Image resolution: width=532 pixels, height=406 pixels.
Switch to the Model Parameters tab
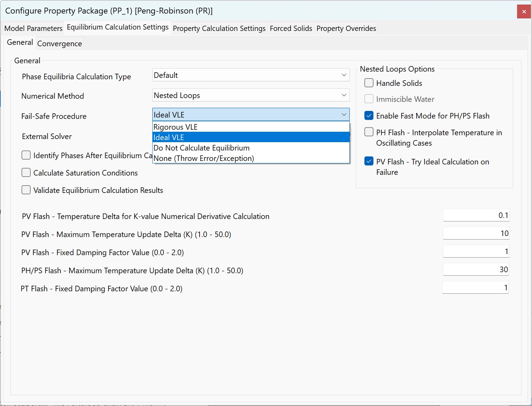click(x=33, y=28)
